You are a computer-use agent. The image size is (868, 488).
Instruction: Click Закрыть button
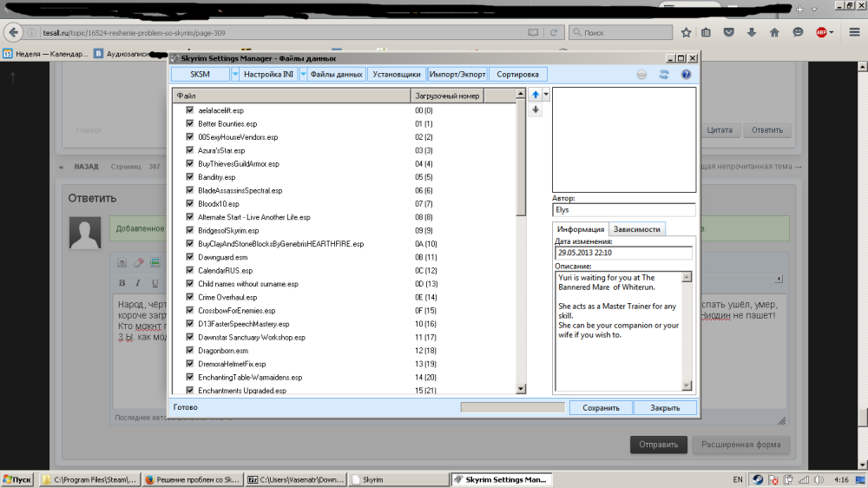point(665,408)
